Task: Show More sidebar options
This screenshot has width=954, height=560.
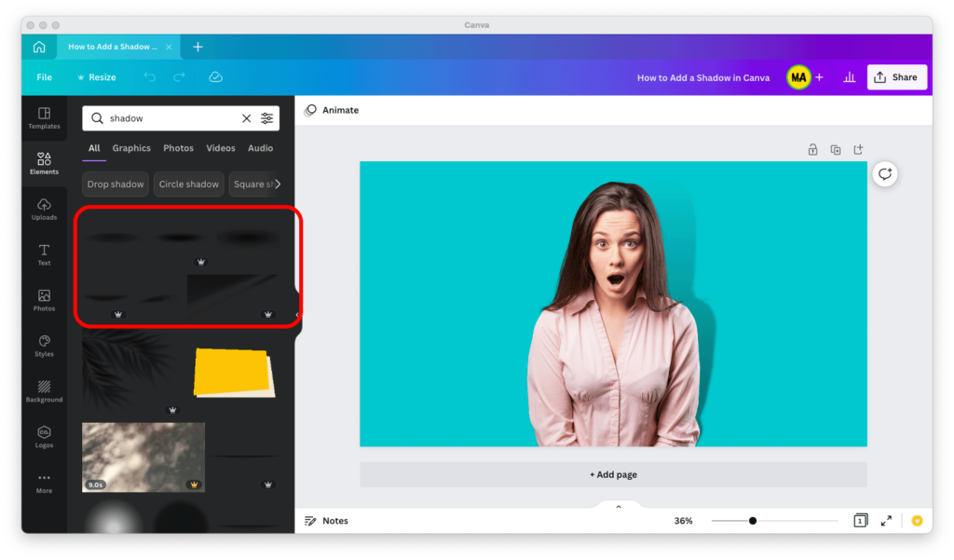Action: (x=44, y=483)
